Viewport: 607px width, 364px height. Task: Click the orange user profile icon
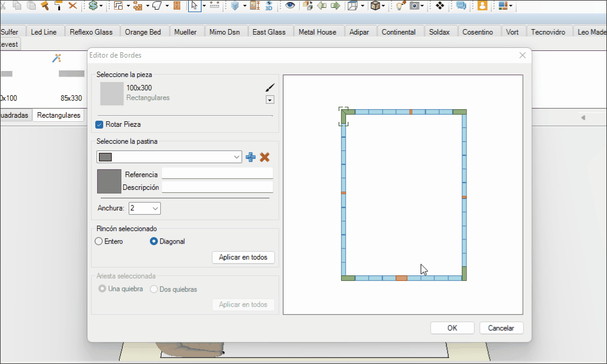coord(483,5)
